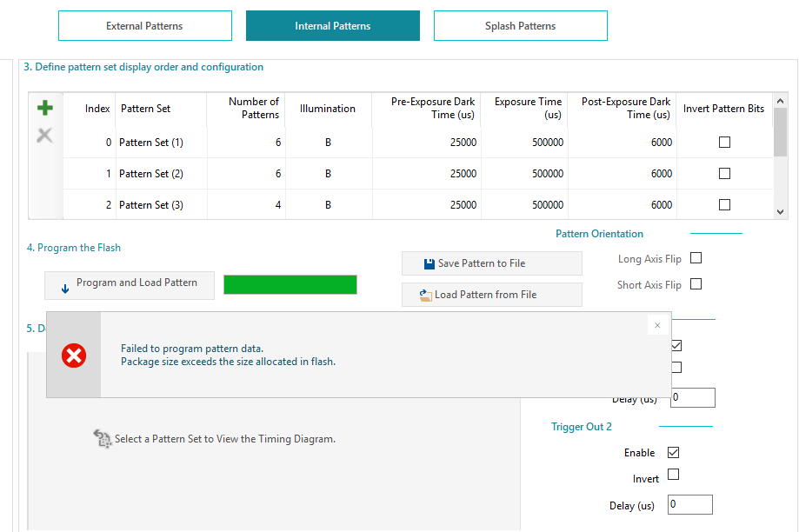The image size is (799, 532).
Task: Click the Load Pattern from File folder icon
Action: tap(426, 295)
